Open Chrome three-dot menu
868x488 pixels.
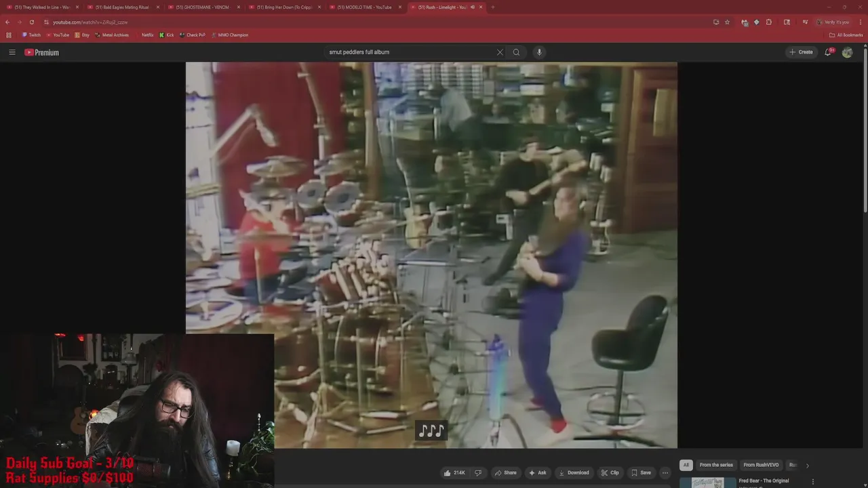(860, 22)
